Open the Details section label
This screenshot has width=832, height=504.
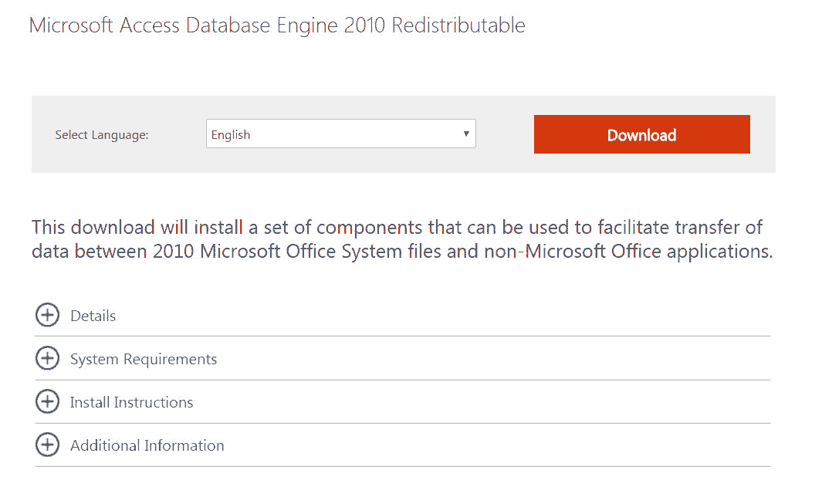pos(93,316)
